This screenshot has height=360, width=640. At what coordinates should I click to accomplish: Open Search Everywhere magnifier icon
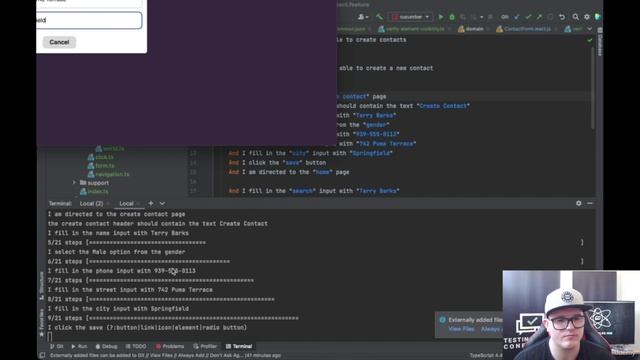(575, 17)
